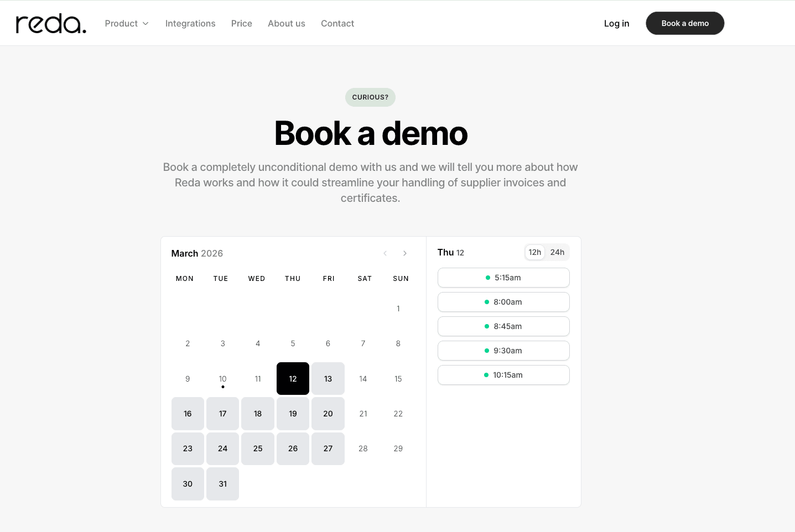Click the reda. logo
Viewport: 795px width, 532px height.
tap(51, 24)
